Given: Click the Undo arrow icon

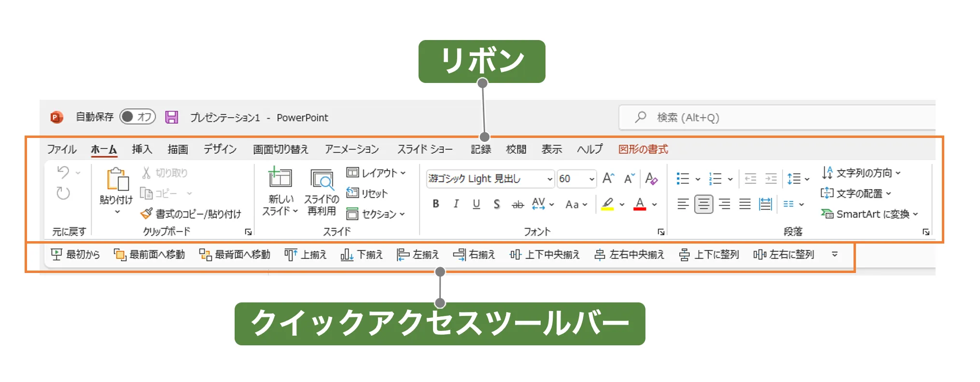Looking at the screenshot, I should pyautogui.click(x=63, y=172).
